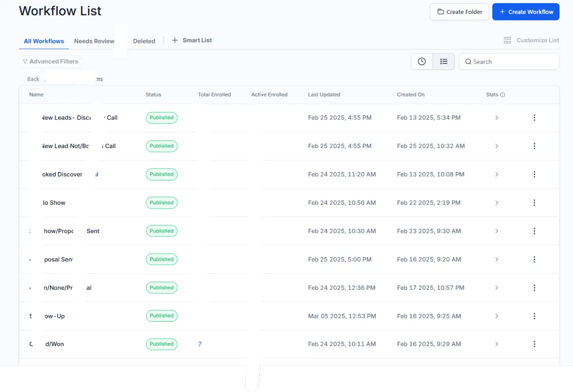
Task: Add a Smart List
Action: (192, 41)
